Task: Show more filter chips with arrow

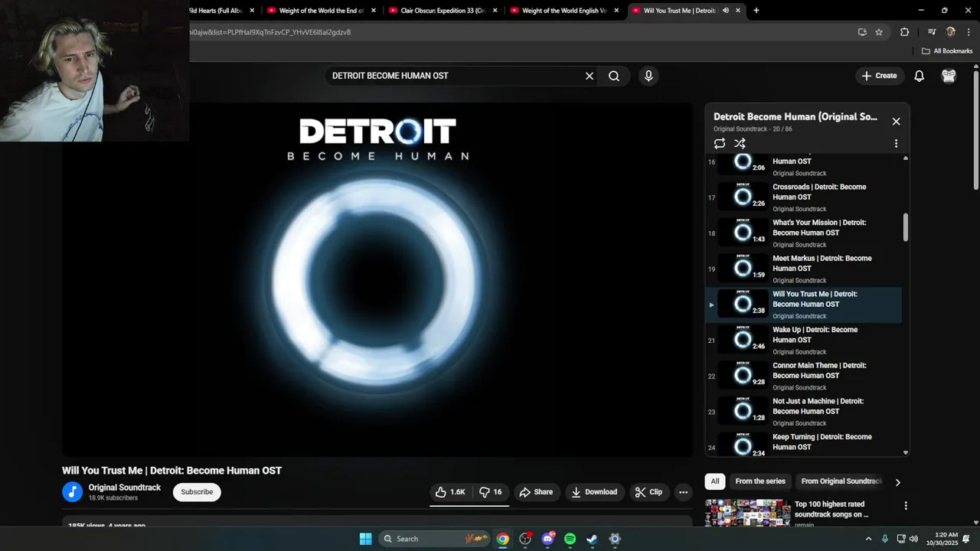Action: click(x=897, y=482)
